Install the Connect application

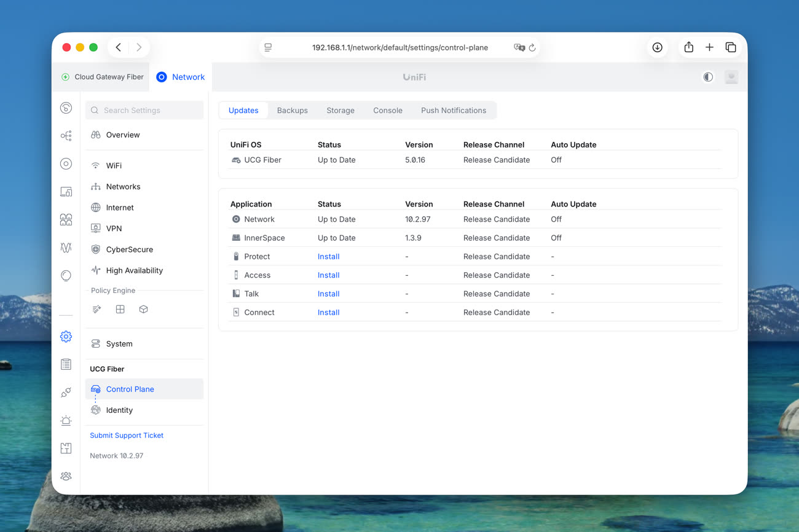pos(329,313)
